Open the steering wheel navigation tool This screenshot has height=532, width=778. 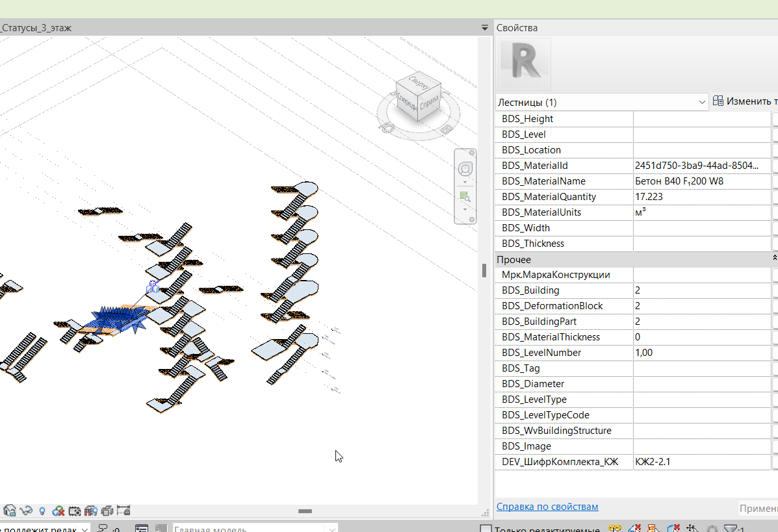[x=465, y=169]
